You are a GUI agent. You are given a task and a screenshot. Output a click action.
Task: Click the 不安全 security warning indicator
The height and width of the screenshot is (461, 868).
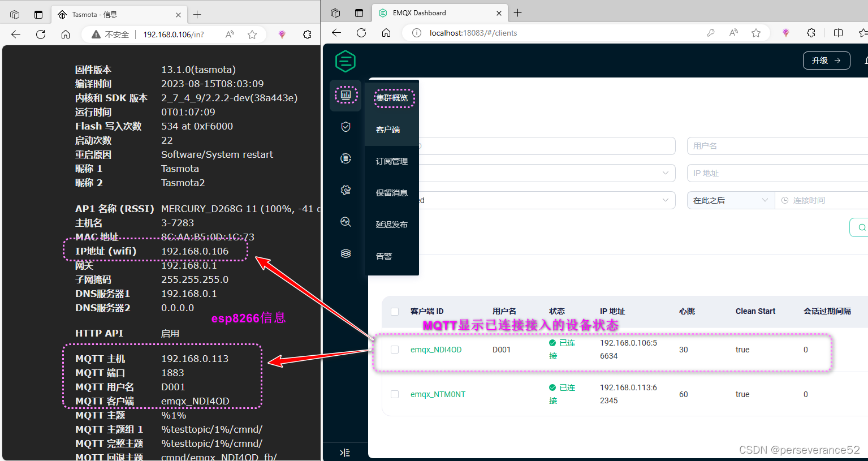(x=111, y=35)
